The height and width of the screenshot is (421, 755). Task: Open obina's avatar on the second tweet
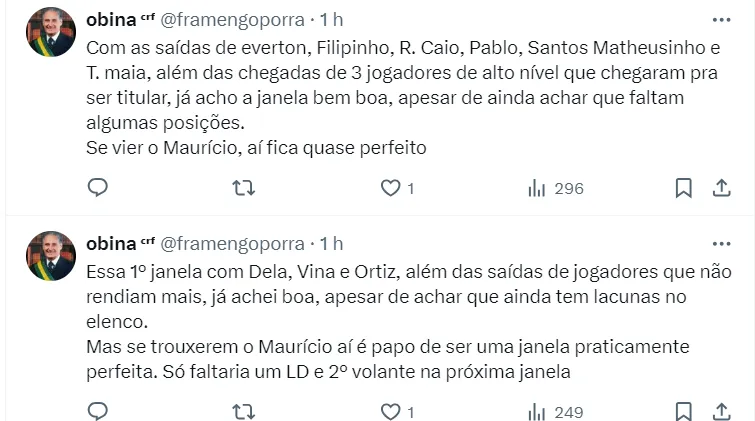pyautogui.click(x=50, y=256)
